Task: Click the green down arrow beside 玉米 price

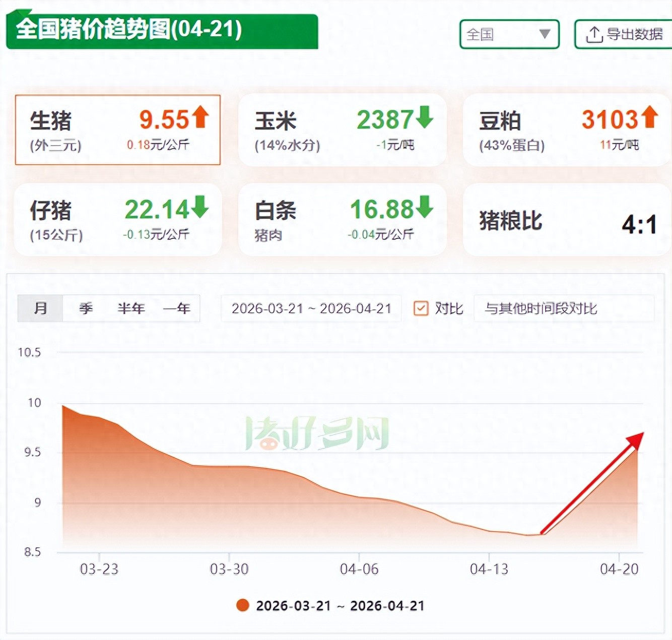Action: (425, 117)
